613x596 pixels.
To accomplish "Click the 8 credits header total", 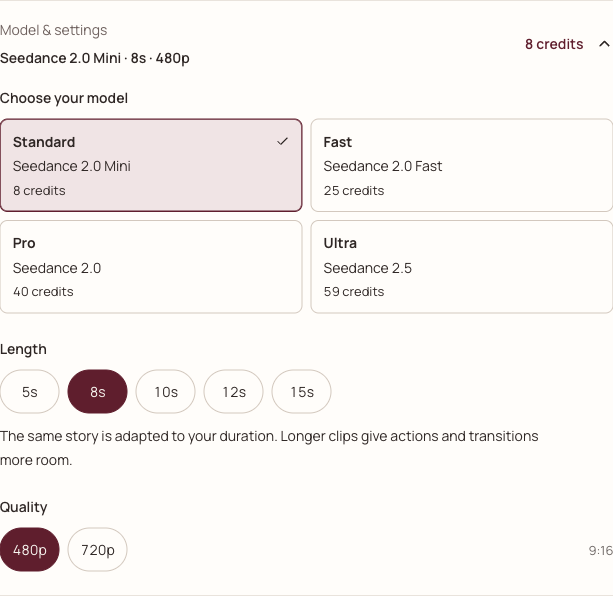I will [554, 44].
